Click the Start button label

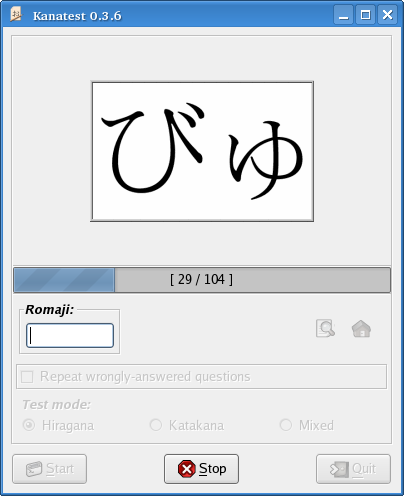[x=60, y=469]
